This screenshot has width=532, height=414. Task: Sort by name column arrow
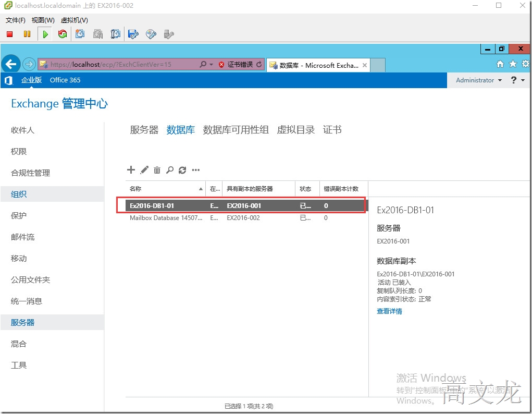coord(201,189)
